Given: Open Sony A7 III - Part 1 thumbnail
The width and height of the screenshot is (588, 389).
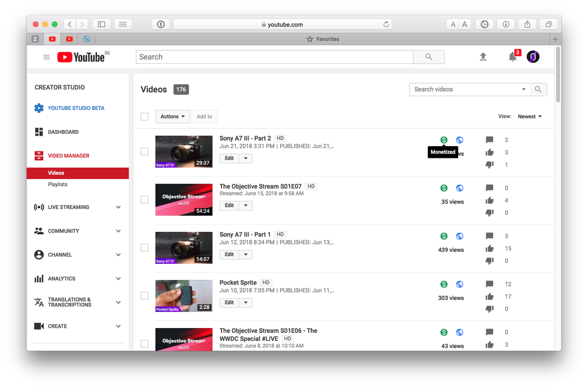Looking at the screenshot, I should [184, 248].
